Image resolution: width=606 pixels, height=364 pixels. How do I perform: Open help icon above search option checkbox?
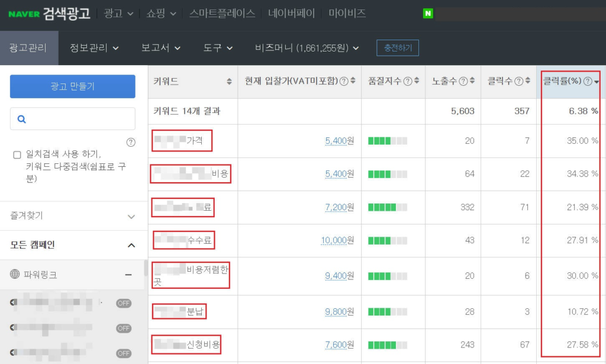pos(131,142)
